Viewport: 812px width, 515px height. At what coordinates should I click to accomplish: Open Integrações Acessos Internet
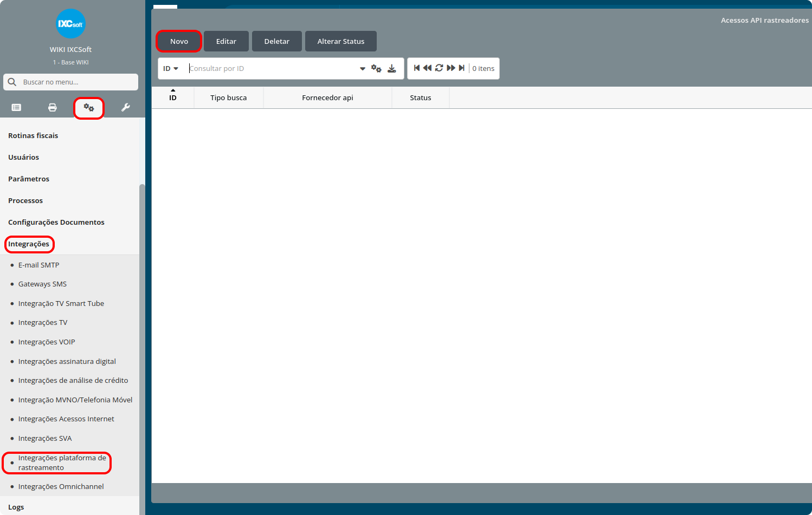coord(66,419)
